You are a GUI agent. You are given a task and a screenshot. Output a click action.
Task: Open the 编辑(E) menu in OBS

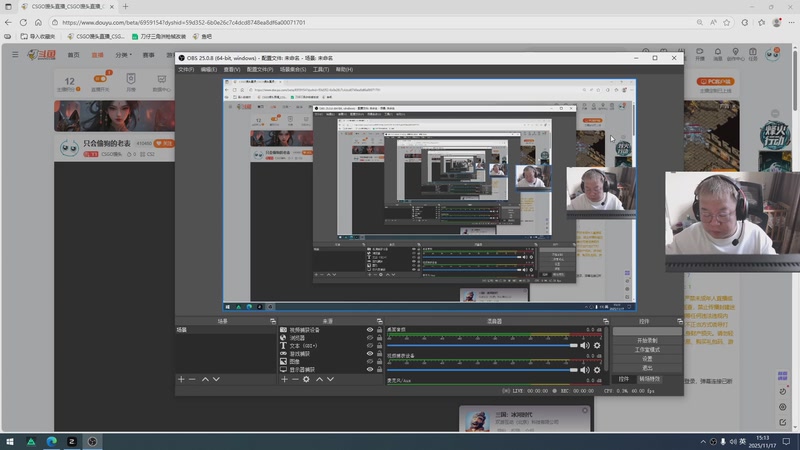[209, 69]
